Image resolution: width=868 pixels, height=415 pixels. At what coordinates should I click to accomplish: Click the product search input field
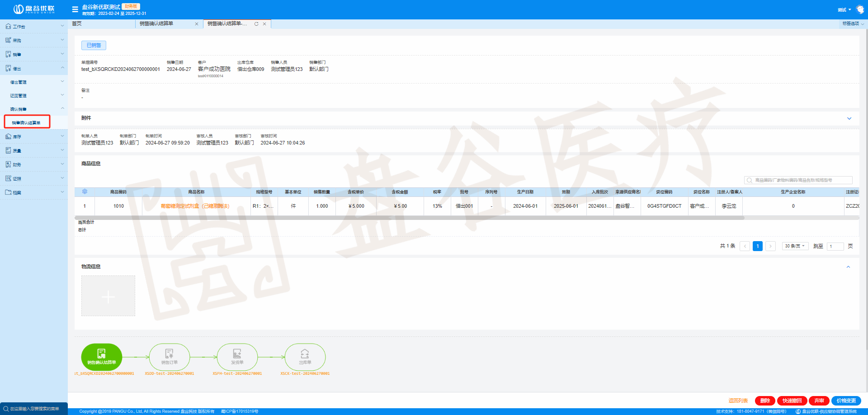click(x=798, y=180)
